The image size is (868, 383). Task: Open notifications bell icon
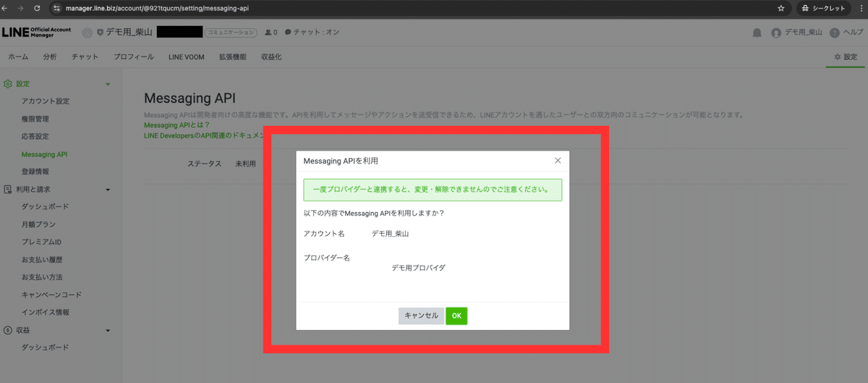pyautogui.click(x=757, y=33)
